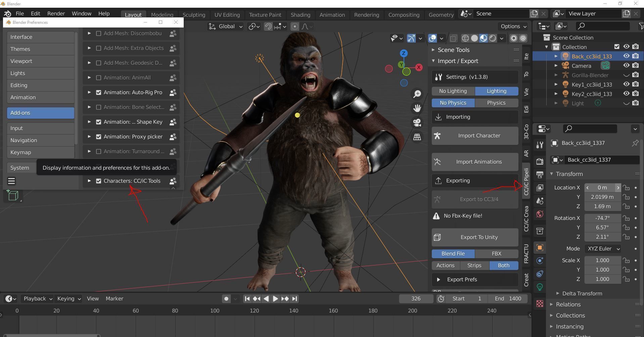644x337 pixels.
Task: Toggle visibility of Key1_cc3iid_133 in outliner
Action: 627,84
